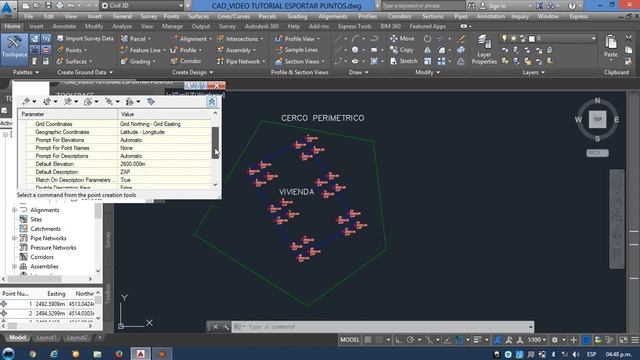Select the Copy tool
This screenshot has height=360, width=640.
pyautogui.click(x=402, y=50)
